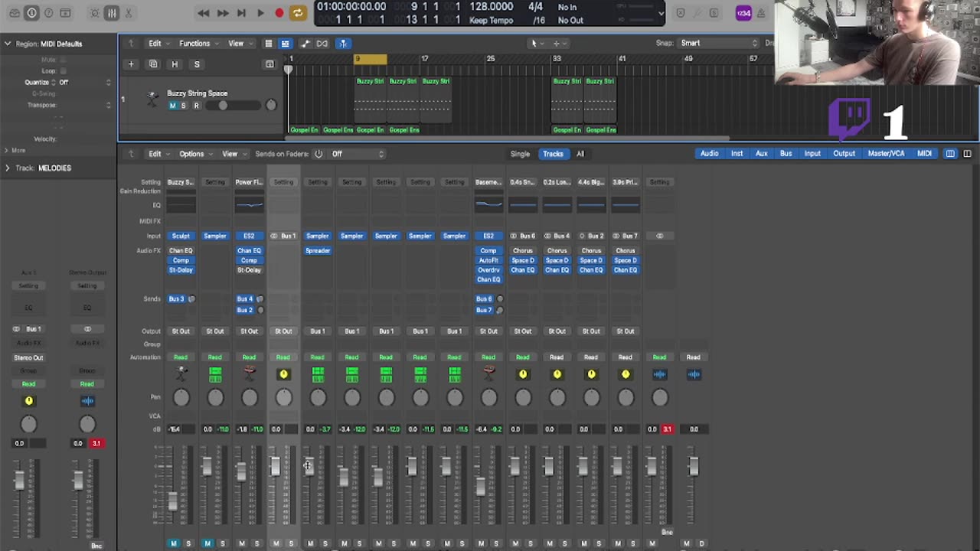Viewport: 980px width, 551px height.
Task: Start playback with the Play button
Action: click(x=260, y=13)
